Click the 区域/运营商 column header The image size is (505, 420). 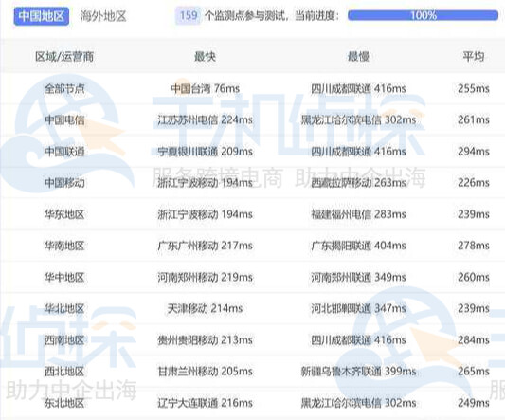tap(64, 57)
